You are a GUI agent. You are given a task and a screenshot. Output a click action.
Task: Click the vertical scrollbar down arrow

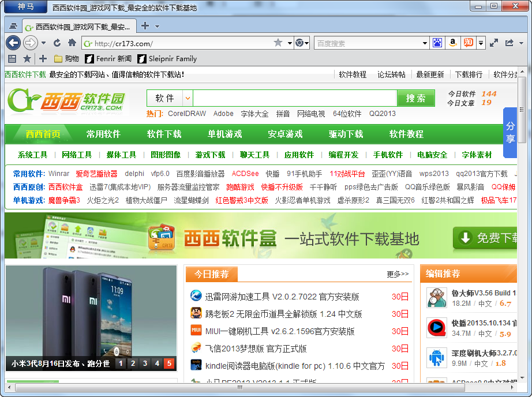tap(523, 377)
